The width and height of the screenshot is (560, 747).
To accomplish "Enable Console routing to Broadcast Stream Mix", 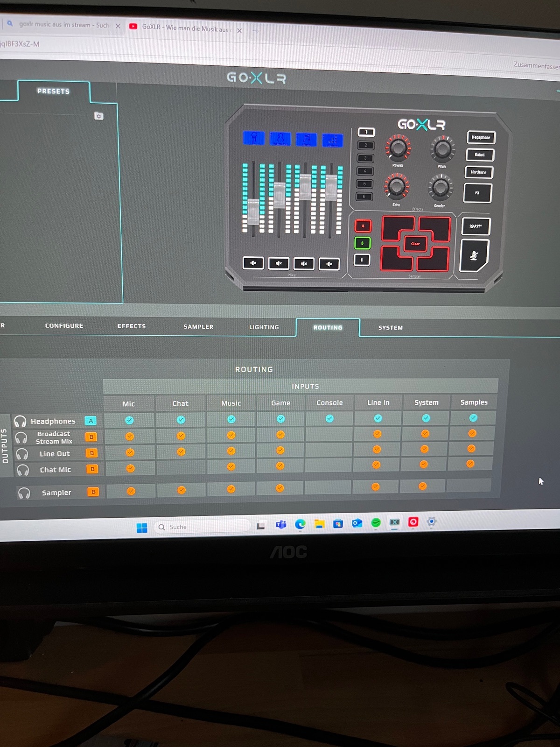I will coord(329,434).
